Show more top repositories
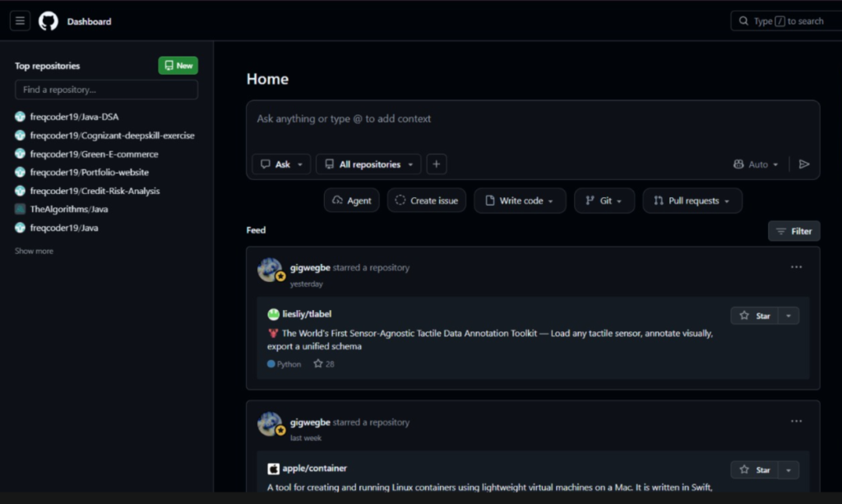 click(34, 252)
